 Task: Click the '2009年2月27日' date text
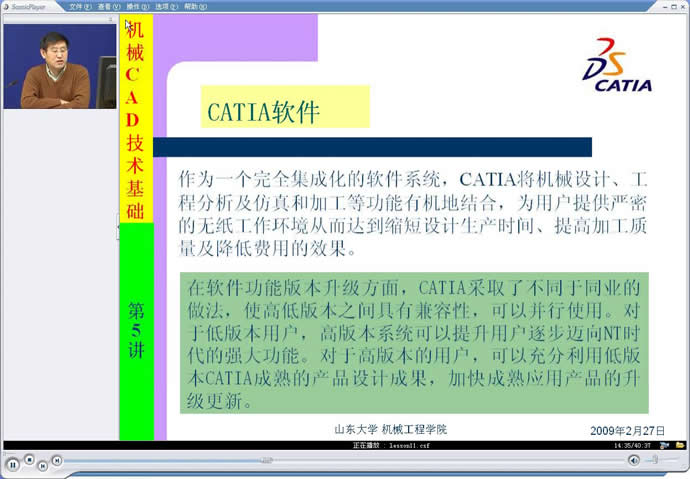click(627, 431)
